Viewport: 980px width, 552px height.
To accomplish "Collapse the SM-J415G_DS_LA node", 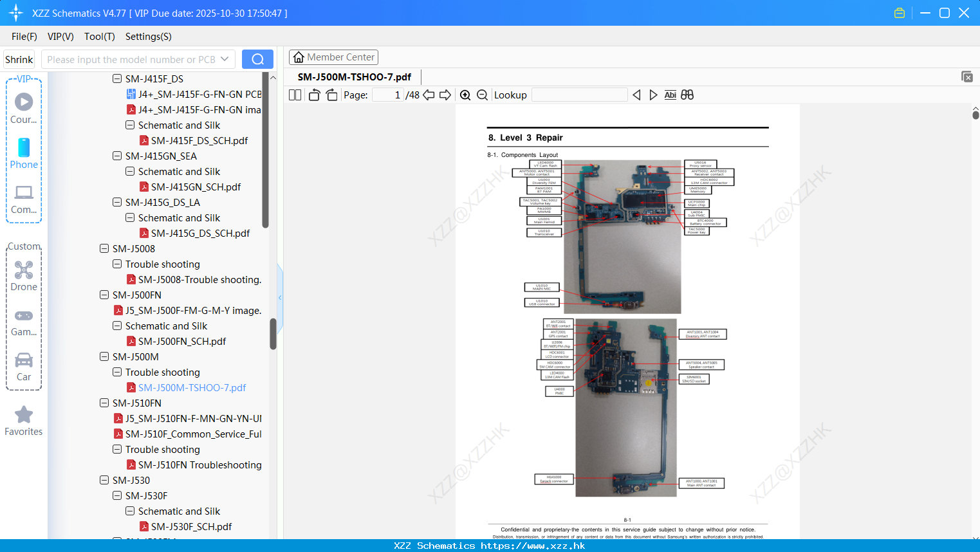I will point(117,202).
